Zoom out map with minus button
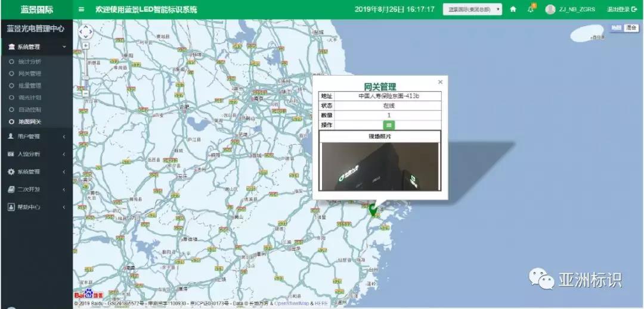The image size is (644, 309). [x=86, y=93]
